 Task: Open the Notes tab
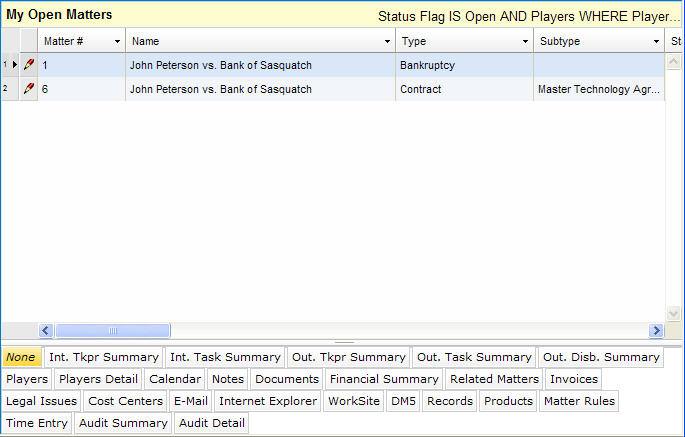pos(228,379)
